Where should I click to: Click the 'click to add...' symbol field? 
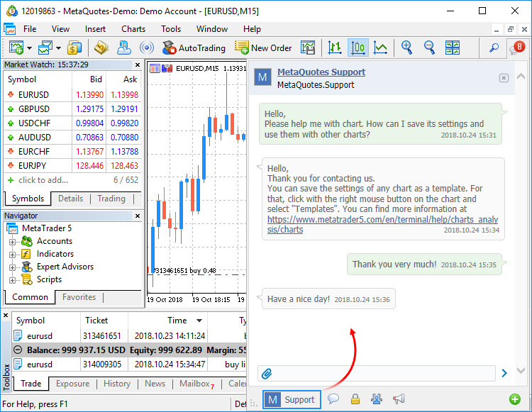coord(43,180)
